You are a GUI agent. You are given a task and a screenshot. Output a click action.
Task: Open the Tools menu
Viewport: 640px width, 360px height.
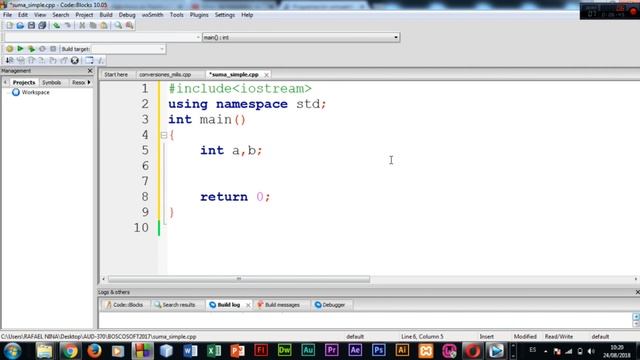(x=176, y=15)
